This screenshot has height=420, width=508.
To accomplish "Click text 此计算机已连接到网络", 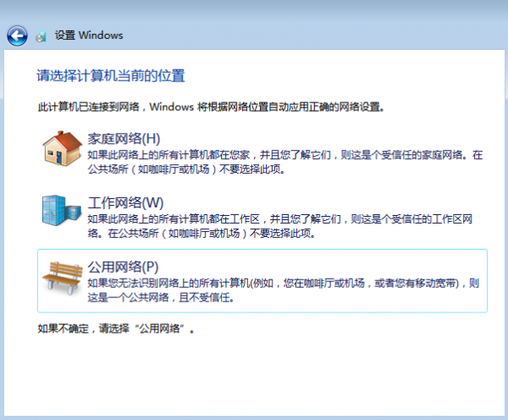I will 89,107.
